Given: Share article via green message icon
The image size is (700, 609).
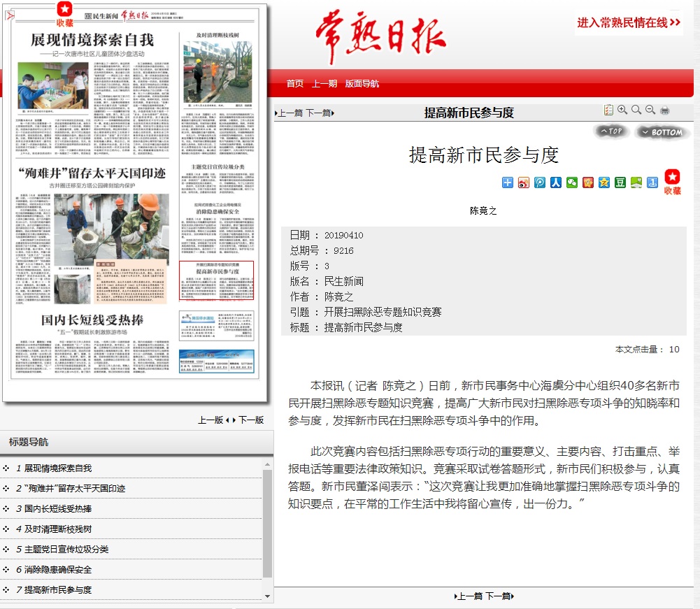Looking at the screenshot, I should click(636, 182).
